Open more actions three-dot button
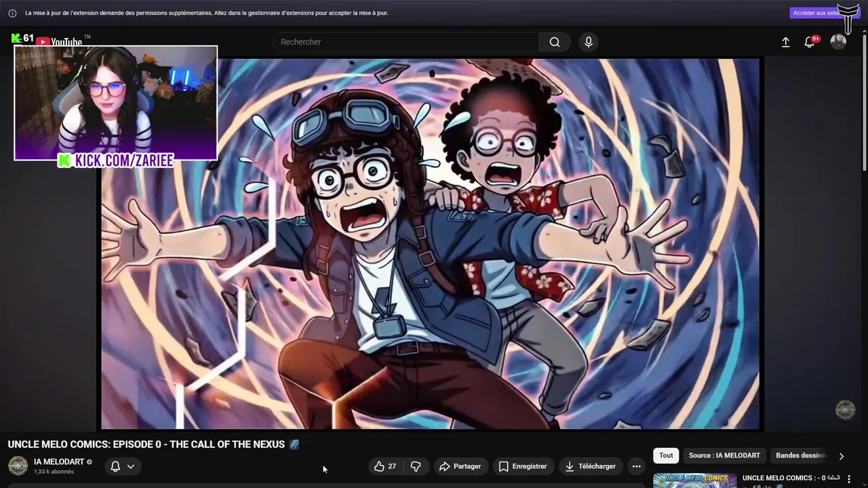Image resolution: width=868 pixels, height=488 pixels. [x=636, y=466]
